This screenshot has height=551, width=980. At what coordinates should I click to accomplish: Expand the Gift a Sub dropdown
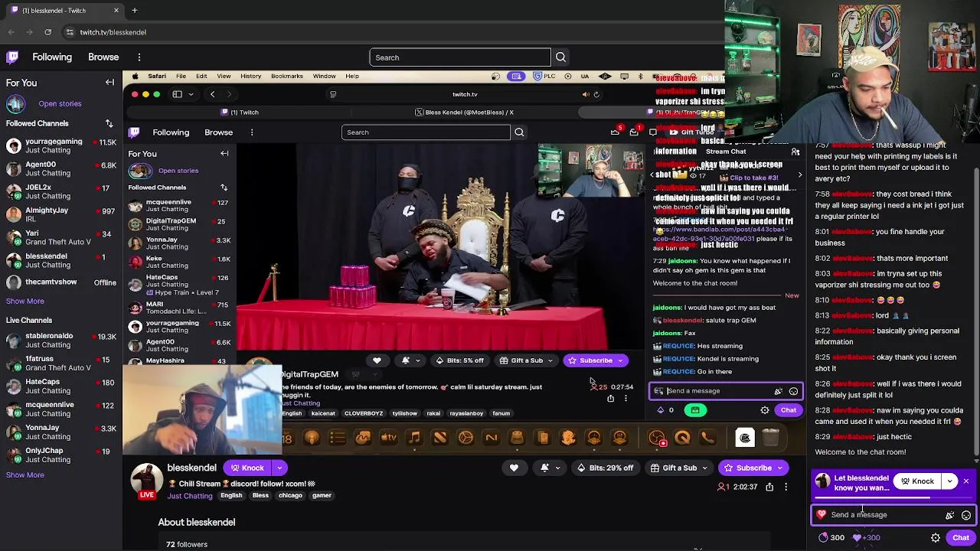click(x=704, y=468)
